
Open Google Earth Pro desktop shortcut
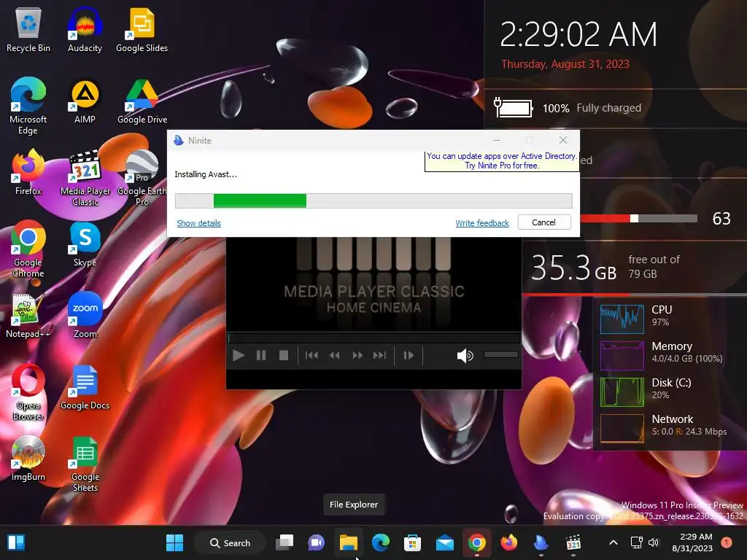tap(142, 177)
